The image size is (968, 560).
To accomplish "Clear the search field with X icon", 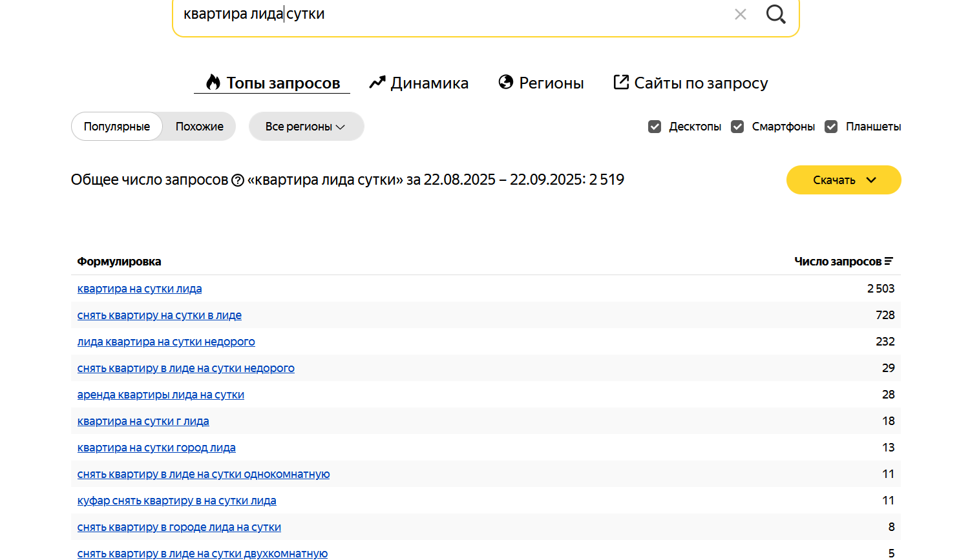I will [x=741, y=14].
